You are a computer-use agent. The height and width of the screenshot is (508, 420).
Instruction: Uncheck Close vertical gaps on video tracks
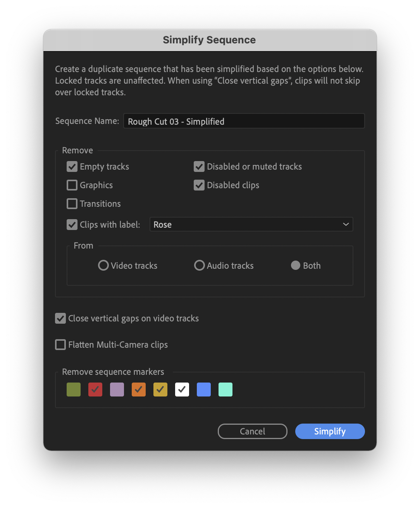point(60,318)
